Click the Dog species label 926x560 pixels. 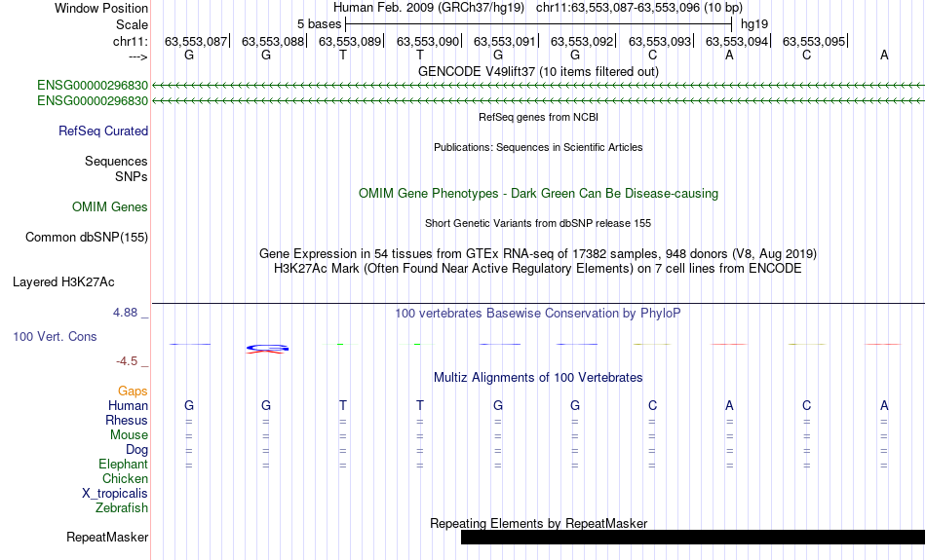pos(137,450)
